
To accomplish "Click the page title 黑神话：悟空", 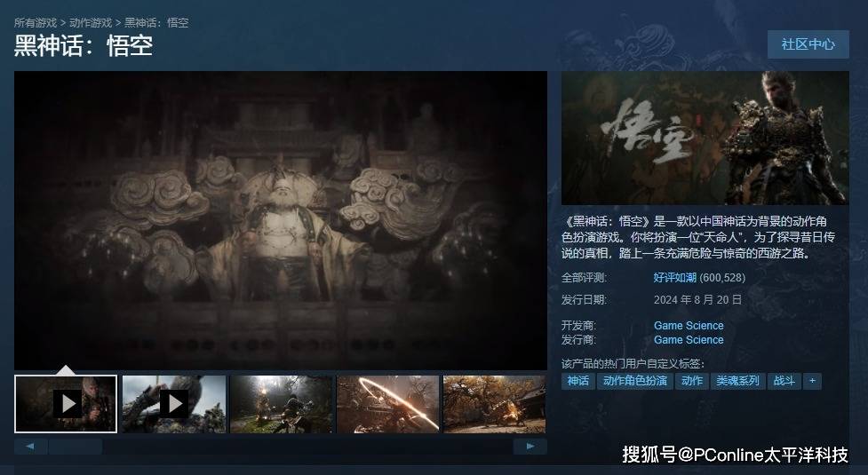I will (84, 46).
